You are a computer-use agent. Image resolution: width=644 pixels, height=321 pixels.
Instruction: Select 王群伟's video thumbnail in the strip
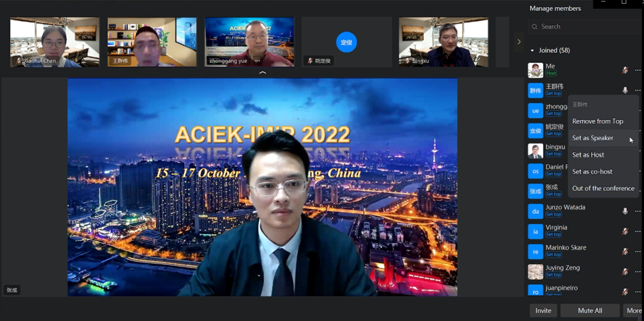pyautogui.click(x=152, y=42)
